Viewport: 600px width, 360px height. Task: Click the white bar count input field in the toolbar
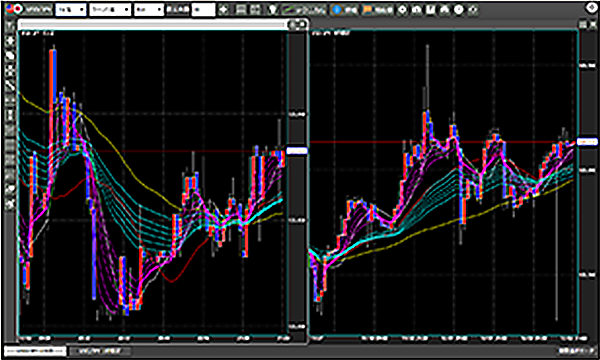tap(203, 10)
